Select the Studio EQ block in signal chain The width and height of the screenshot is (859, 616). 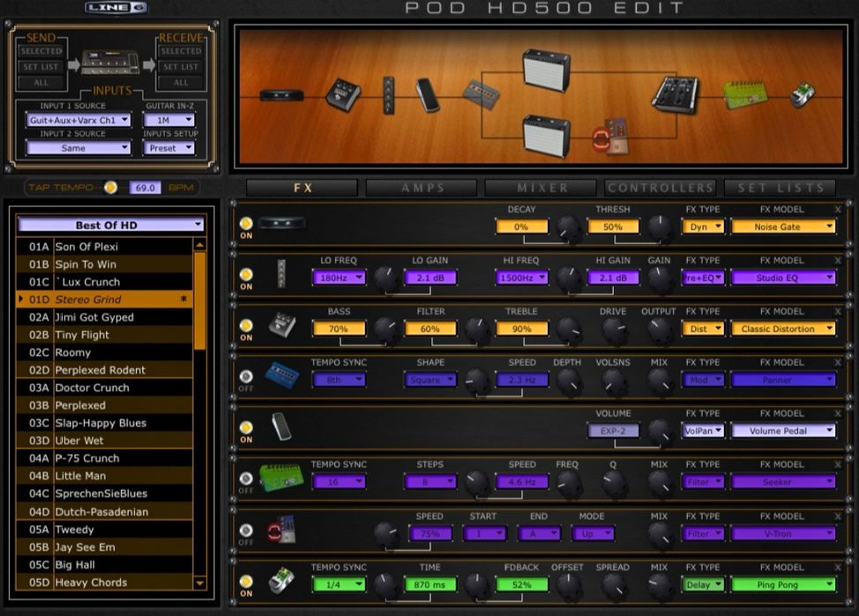tap(388, 94)
